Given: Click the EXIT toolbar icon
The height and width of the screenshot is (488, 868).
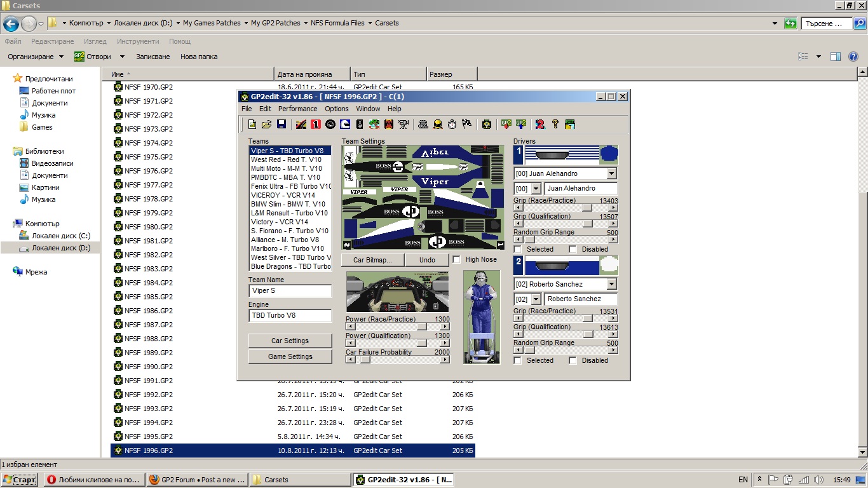Looking at the screenshot, I should coord(569,125).
